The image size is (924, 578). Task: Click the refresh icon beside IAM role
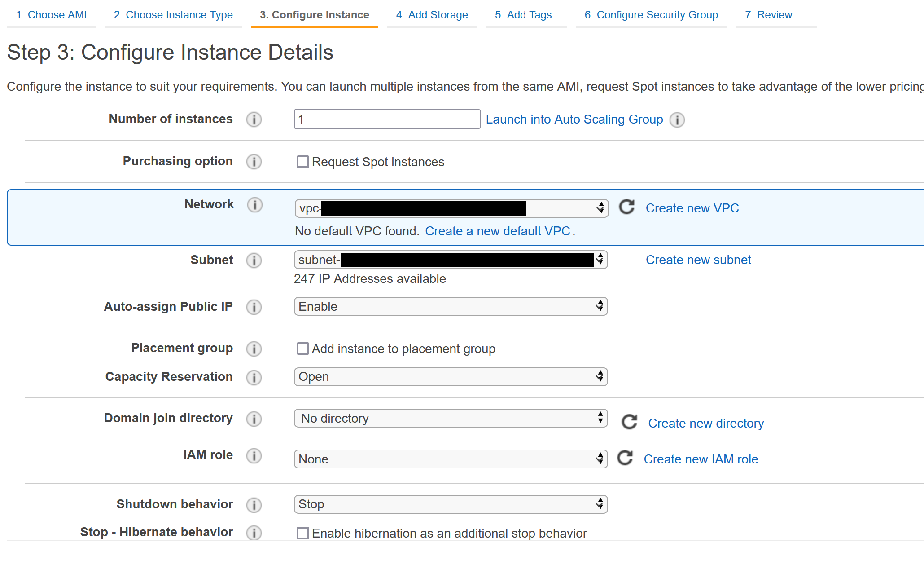pos(625,458)
